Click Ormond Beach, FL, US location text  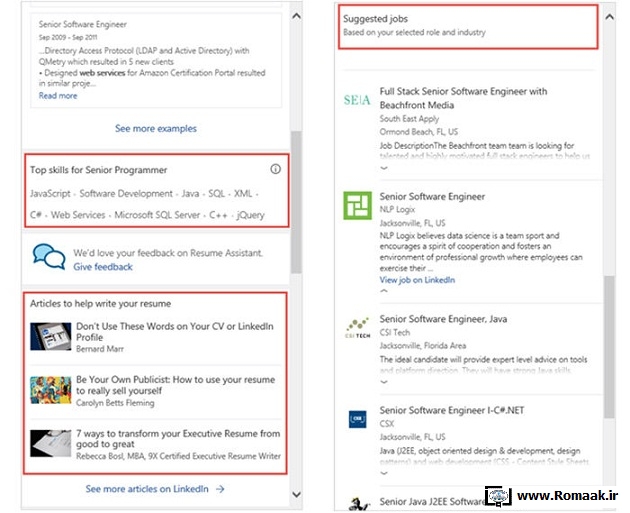pyautogui.click(x=419, y=132)
